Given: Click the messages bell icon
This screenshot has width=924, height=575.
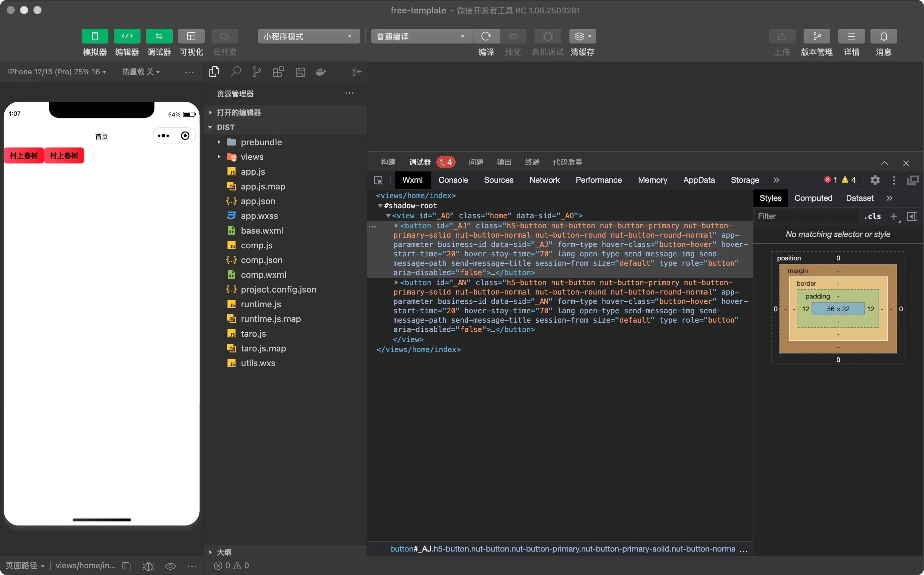Looking at the screenshot, I should click(883, 36).
